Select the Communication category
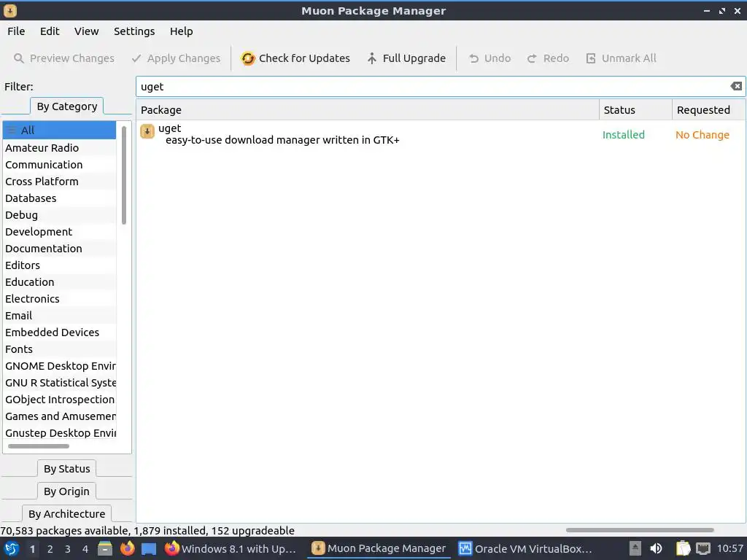This screenshot has height=560, width=747. [x=60, y=165]
